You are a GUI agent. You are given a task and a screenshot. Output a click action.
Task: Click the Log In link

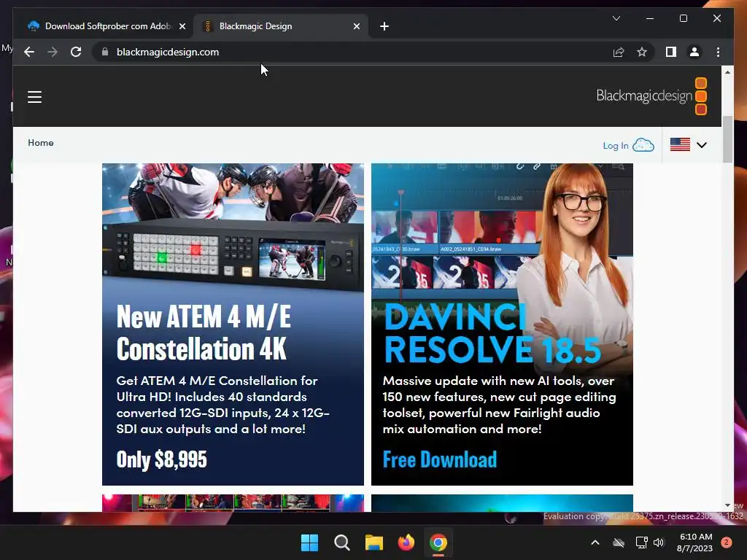tap(616, 146)
